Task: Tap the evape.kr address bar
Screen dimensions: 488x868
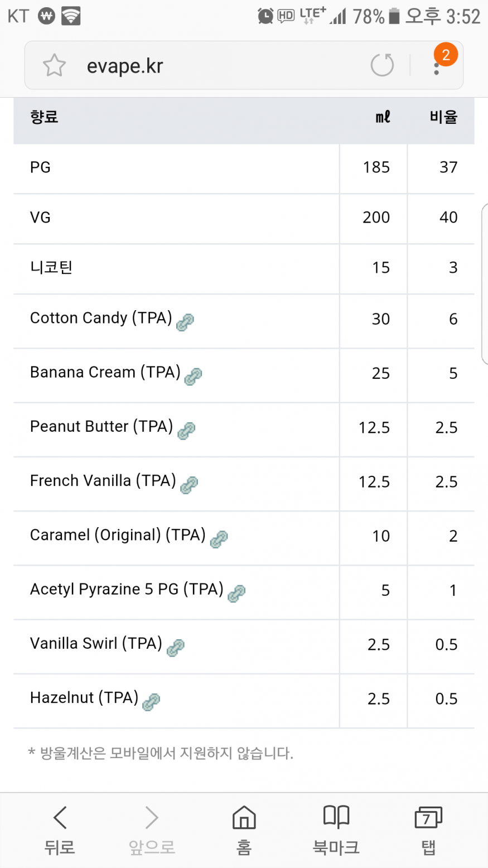Action: tap(212, 66)
